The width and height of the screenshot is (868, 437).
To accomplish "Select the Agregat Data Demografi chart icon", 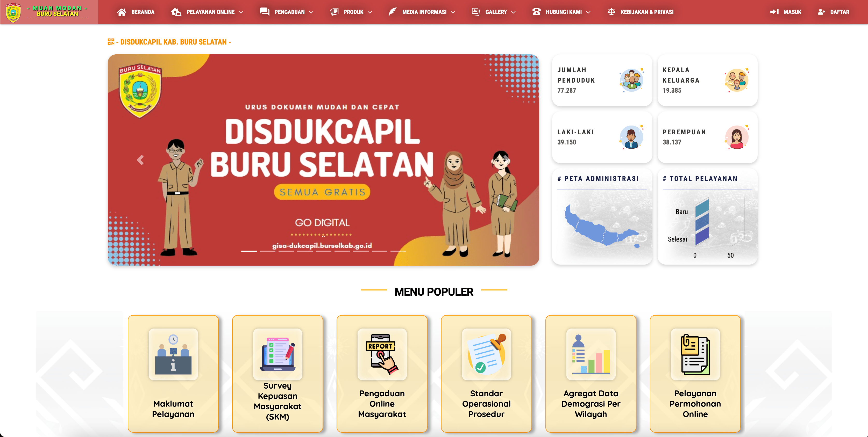I will [591, 354].
